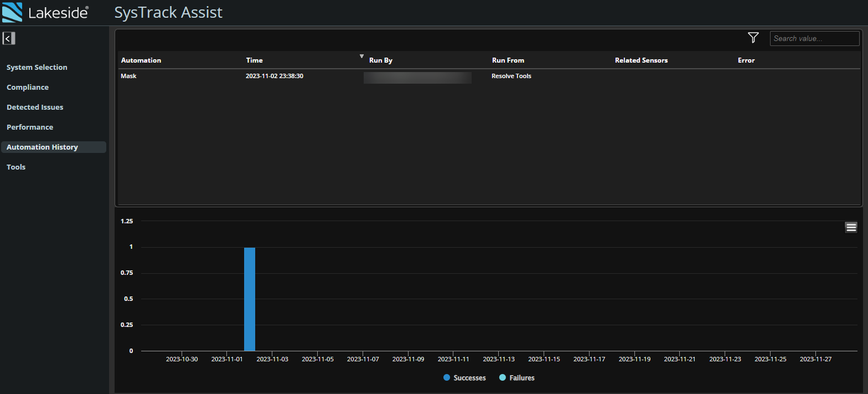
Task: Collapse the sidebar with the arrow icon
Action: click(8, 38)
